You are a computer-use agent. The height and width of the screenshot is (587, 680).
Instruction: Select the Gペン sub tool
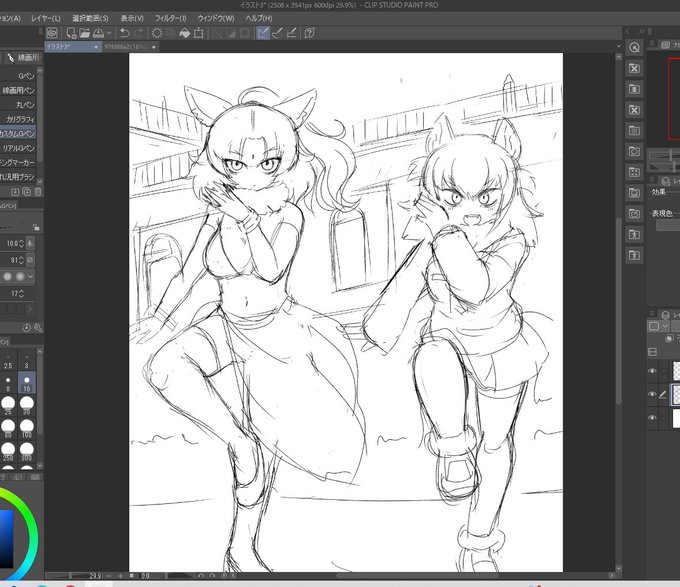pos(18,76)
